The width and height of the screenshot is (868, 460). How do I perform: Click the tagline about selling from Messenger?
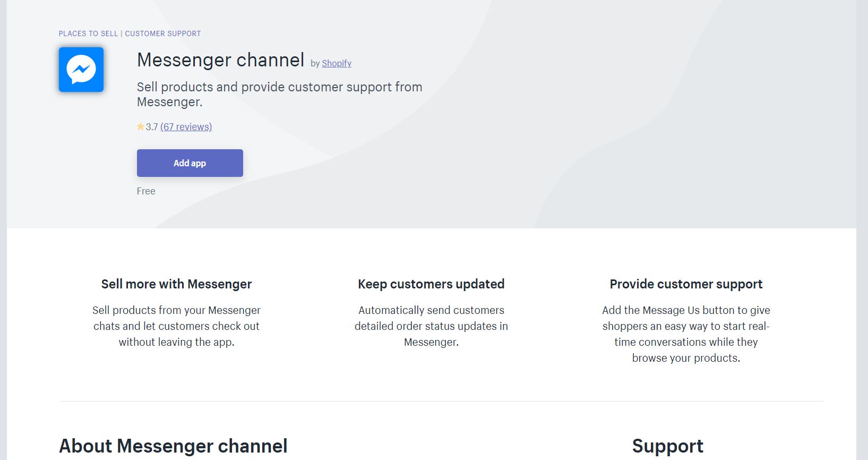280,94
